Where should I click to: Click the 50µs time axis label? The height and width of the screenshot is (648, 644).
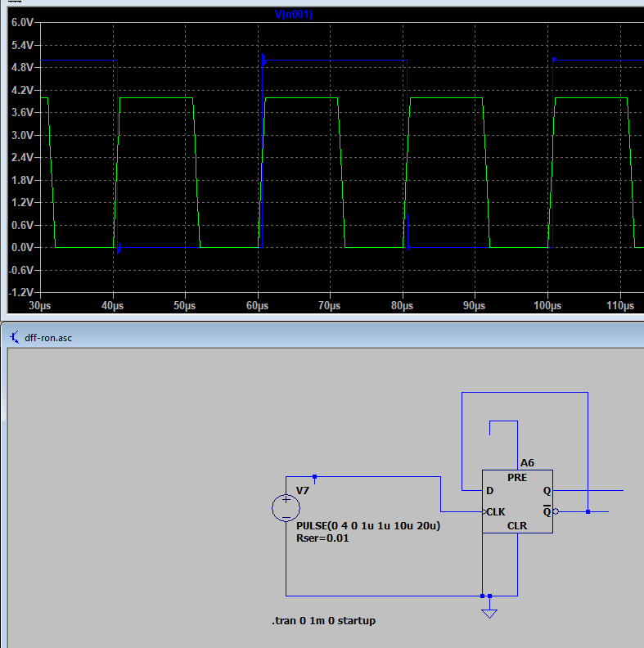pyautogui.click(x=184, y=306)
